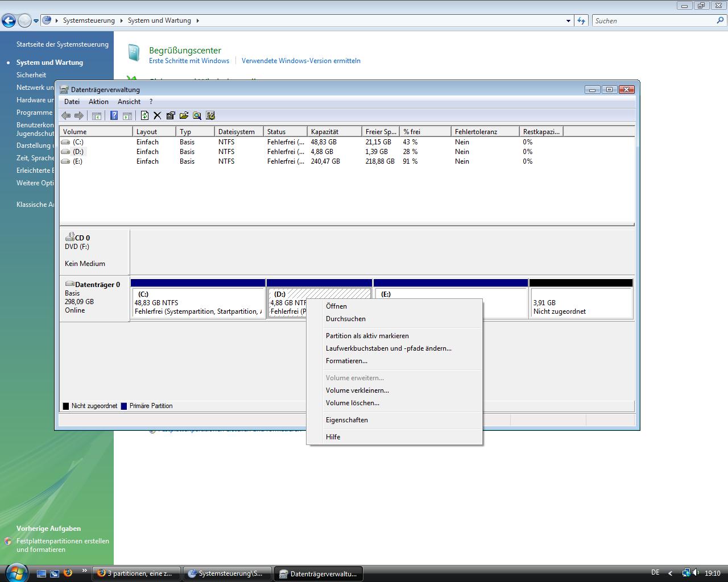Open Verwendete Windows-Version ermitteln link
Image resolution: width=728 pixels, height=582 pixels.
(x=301, y=61)
